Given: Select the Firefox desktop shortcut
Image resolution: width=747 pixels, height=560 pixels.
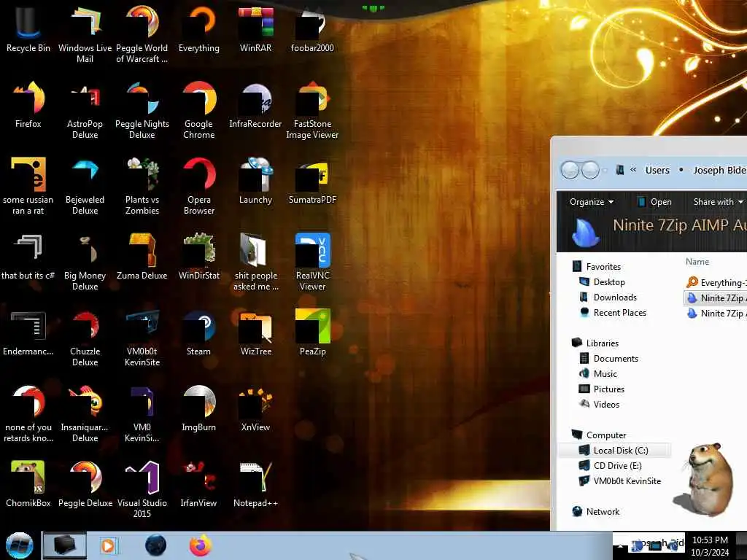Looking at the screenshot, I should pos(28,105).
